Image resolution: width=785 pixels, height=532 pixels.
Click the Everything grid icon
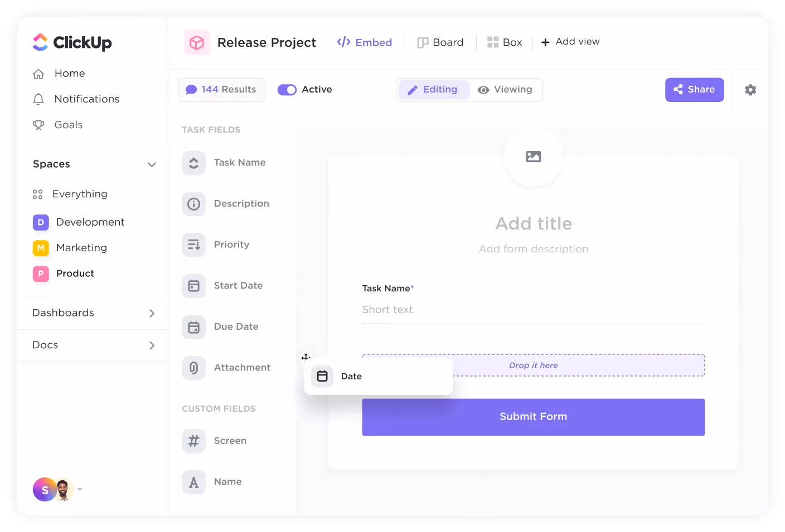click(38, 194)
